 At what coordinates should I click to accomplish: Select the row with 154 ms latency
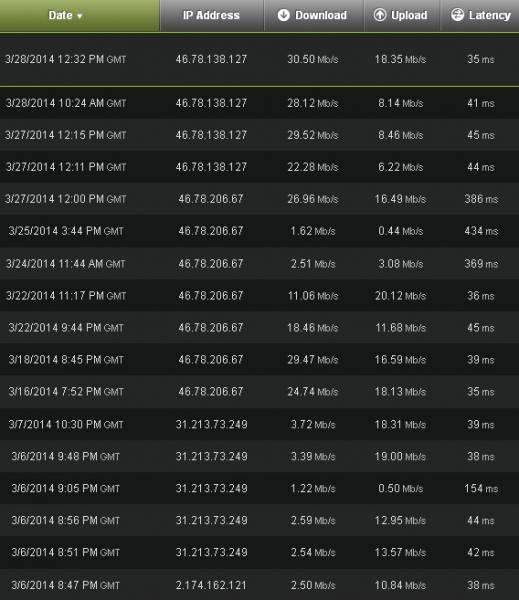coord(260,488)
